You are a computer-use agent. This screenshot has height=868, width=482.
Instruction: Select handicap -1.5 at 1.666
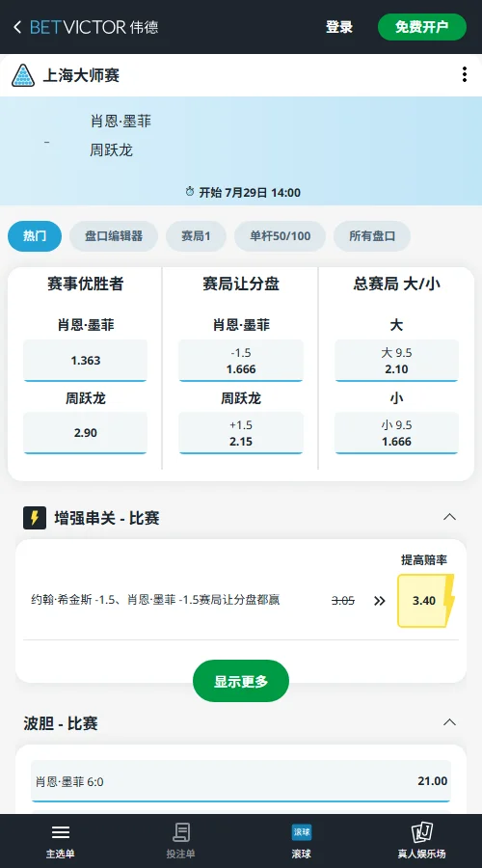[241, 361]
